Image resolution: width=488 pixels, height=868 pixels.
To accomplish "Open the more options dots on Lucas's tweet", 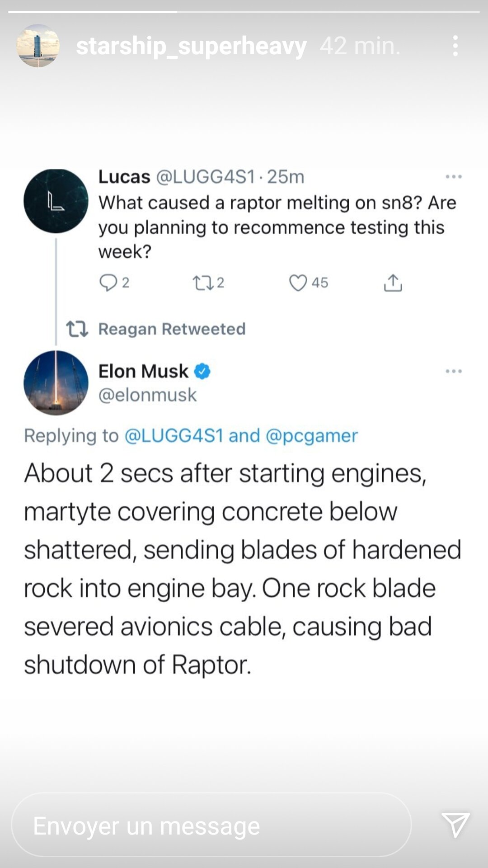I will (x=453, y=177).
